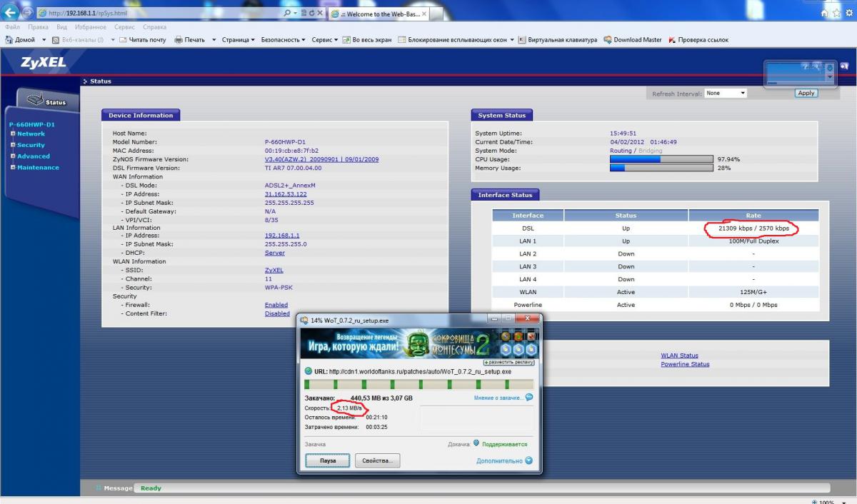The height and width of the screenshot is (504, 857).
Task: Click the Download Master toolbar icon
Action: click(608, 40)
